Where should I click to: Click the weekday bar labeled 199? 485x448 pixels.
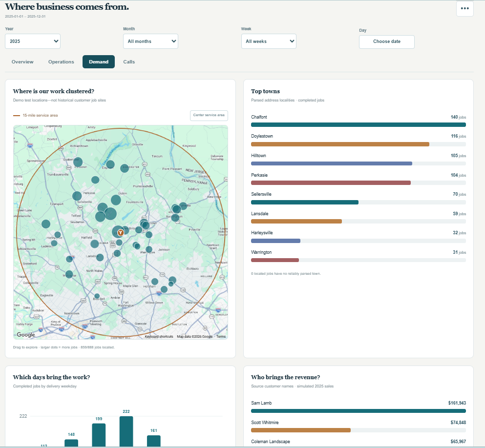pyautogui.click(x=99, y=435)
